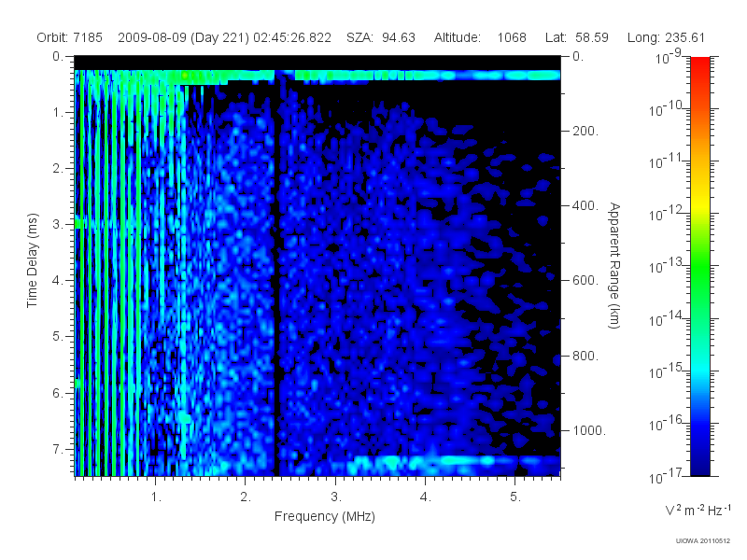The image size is (747, 560).
Task: Click the V² m⁻² Hz⁻¹ units label
Action: tap(698, 510)
